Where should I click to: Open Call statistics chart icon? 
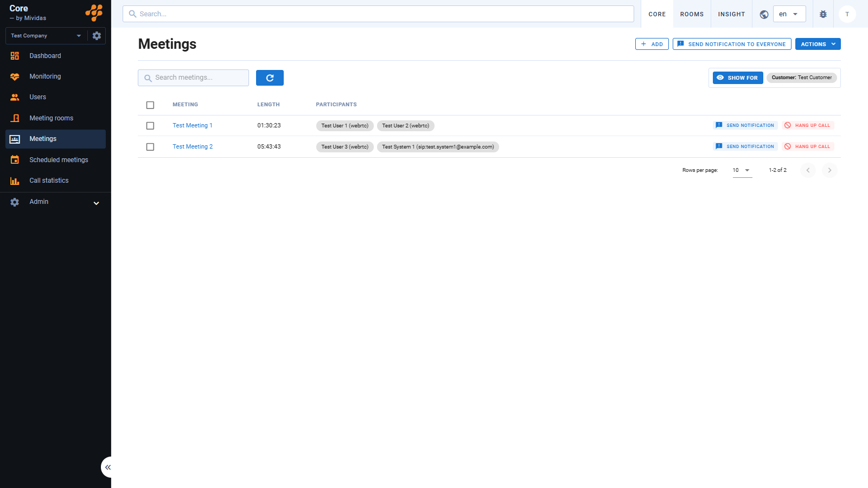click(x=15, y=181)
